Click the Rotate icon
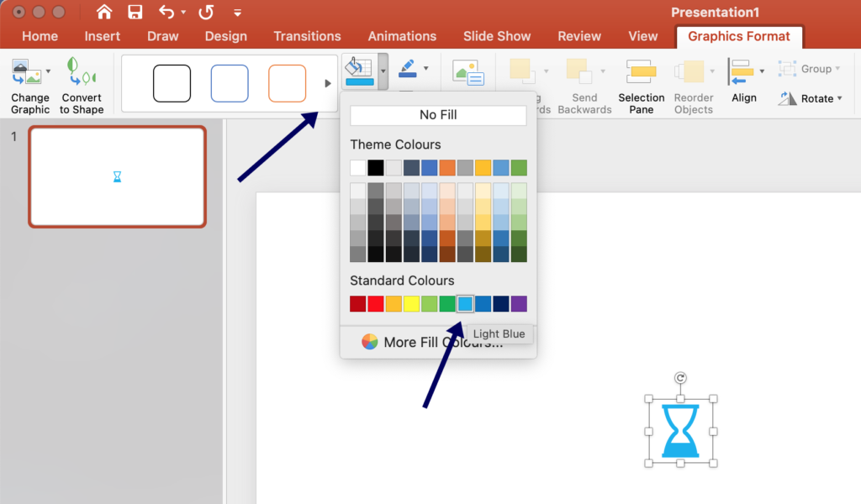Viewport: 861px width, 504px height. pyautogui.click(x=791, y=98)
